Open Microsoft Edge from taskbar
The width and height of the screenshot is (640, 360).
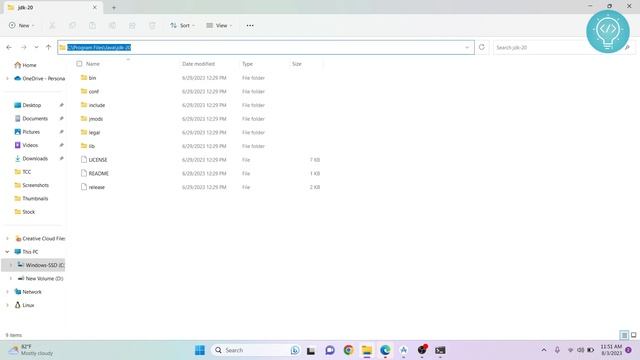pos(385,350)
